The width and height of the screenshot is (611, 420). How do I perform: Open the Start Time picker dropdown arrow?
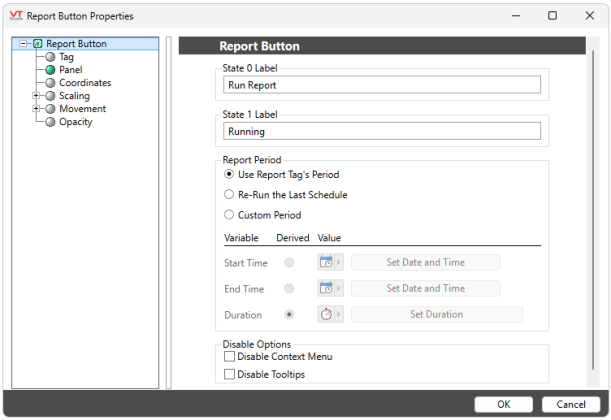pos(339,262)
